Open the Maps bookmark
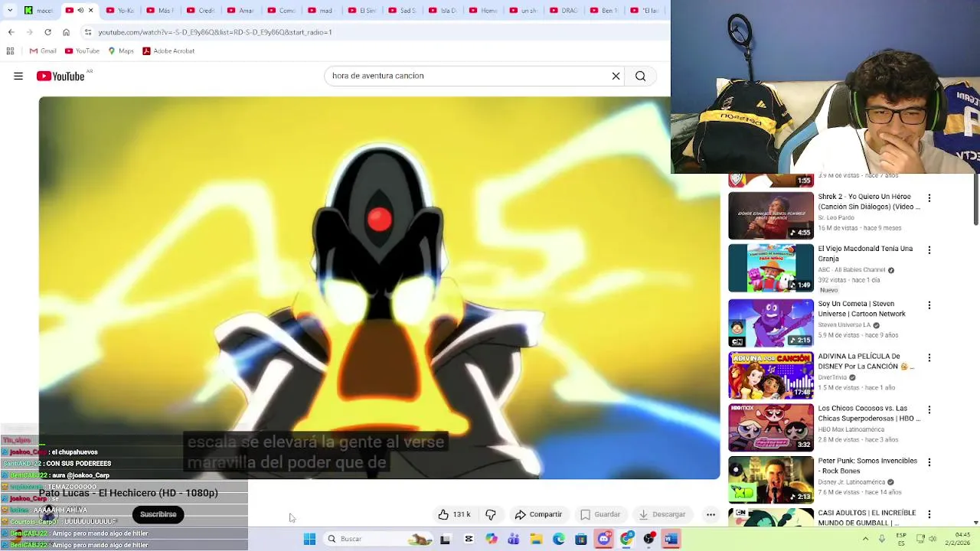980x551 pixels. tap(121, 51)
